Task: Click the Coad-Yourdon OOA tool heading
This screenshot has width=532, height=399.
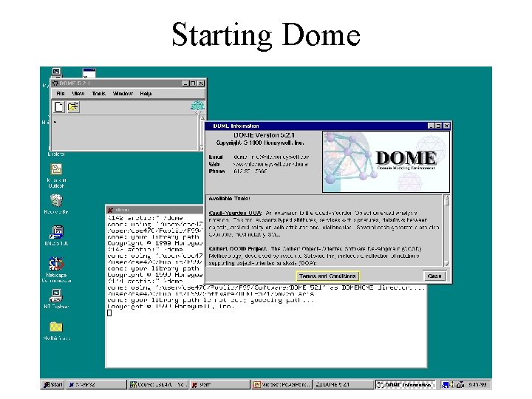Action: (x=235, y=213)
